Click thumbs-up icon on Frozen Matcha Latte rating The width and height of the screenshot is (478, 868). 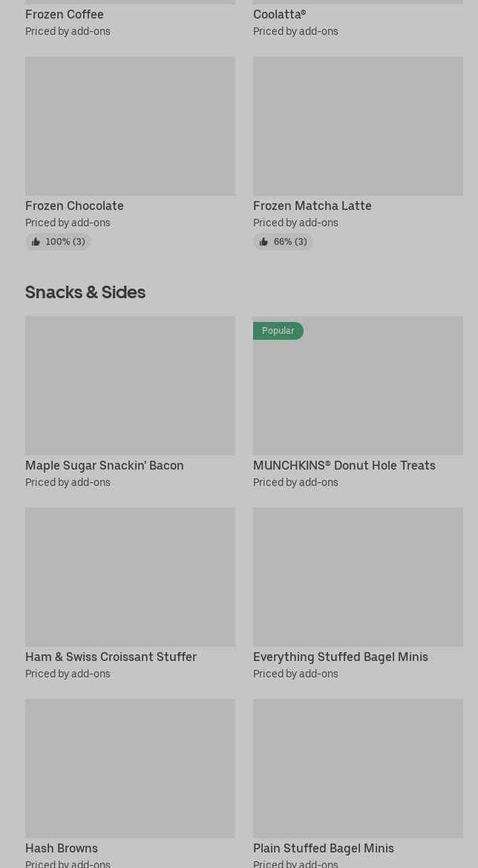coord(263,242)
